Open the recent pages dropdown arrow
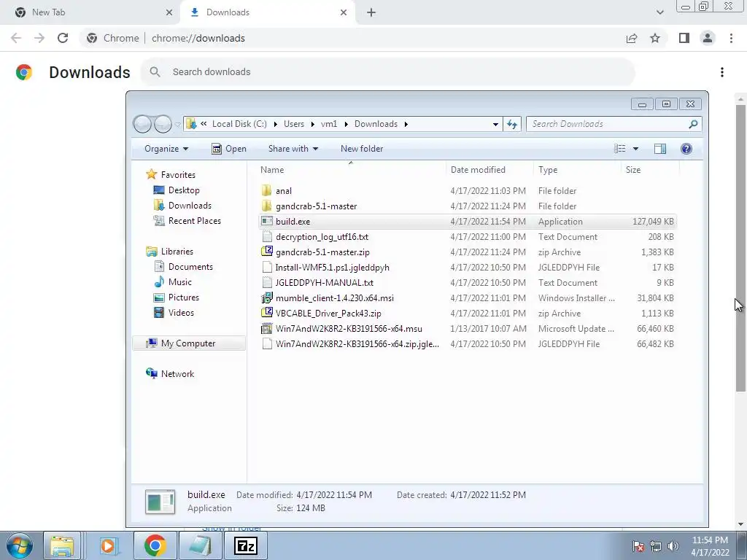The width and height of the screenshot is (747, 560). click(x=178, y=124)
